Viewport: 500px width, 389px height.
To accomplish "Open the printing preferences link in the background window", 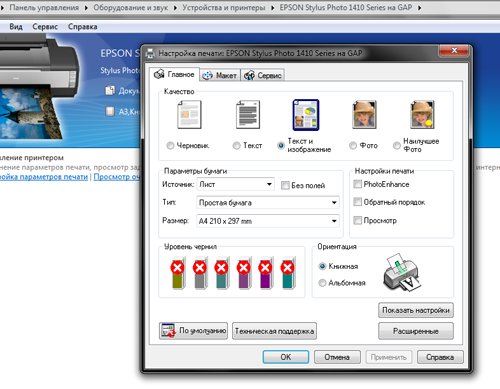I will click(x=44, y=177).
